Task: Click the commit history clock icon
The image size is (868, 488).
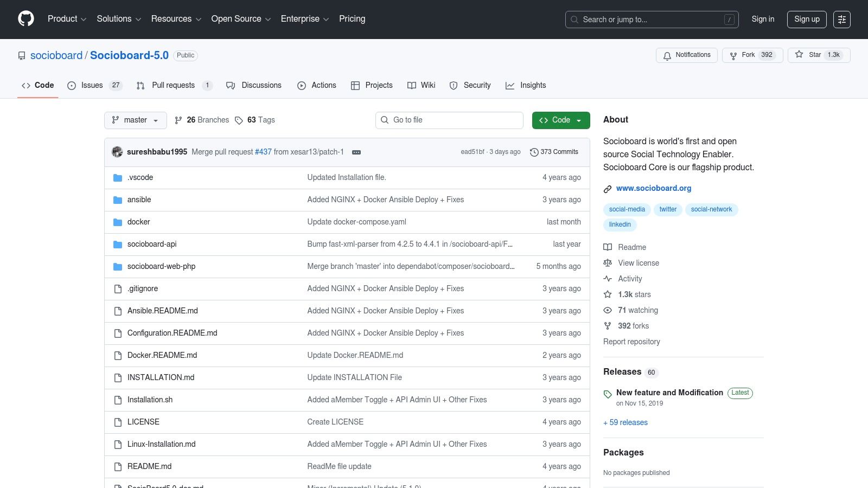Action: 534,152
